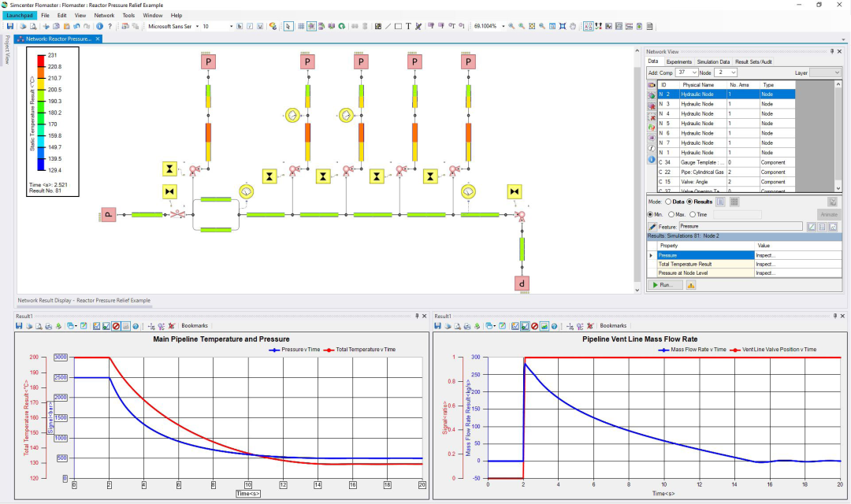Open the Network menu
Screen dimensions: 851x504
click(104, 15)
